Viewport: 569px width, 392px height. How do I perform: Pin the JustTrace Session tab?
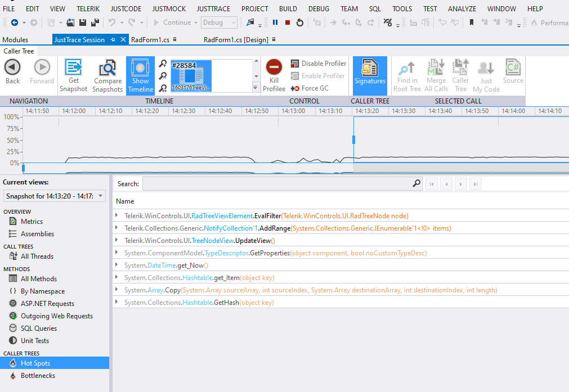pos(113,39)
